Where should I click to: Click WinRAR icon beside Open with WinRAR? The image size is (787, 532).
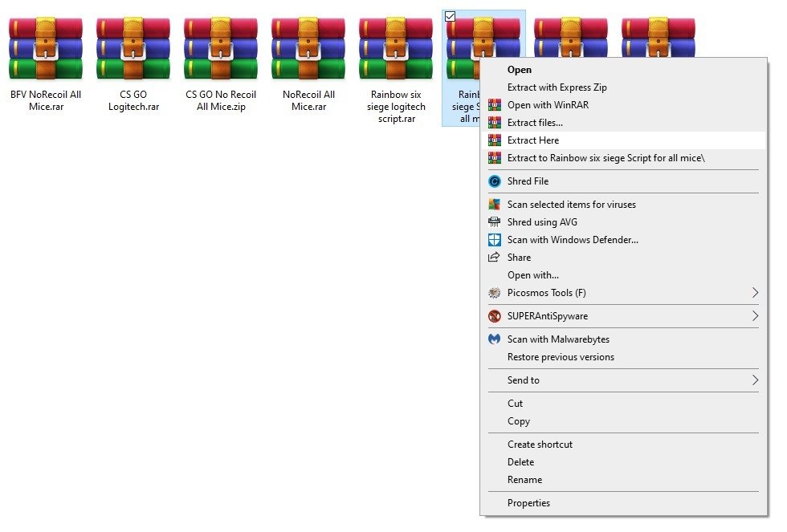pos(495,105)
